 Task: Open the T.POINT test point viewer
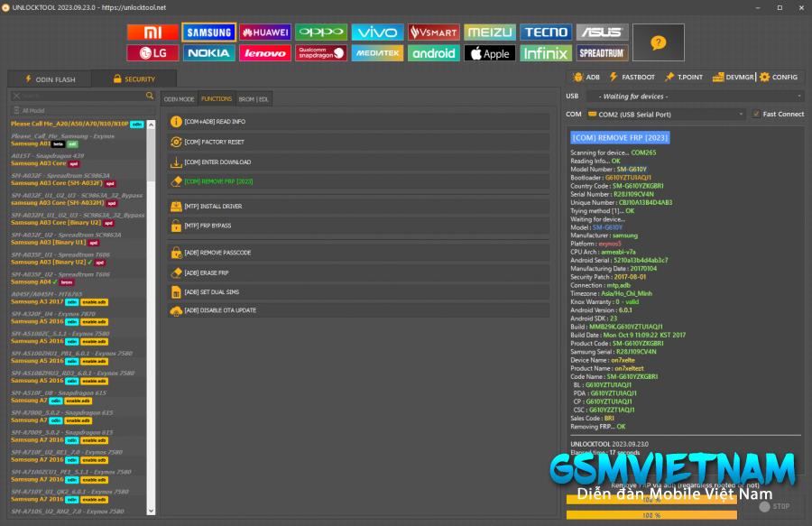click(x=684, y=77)
